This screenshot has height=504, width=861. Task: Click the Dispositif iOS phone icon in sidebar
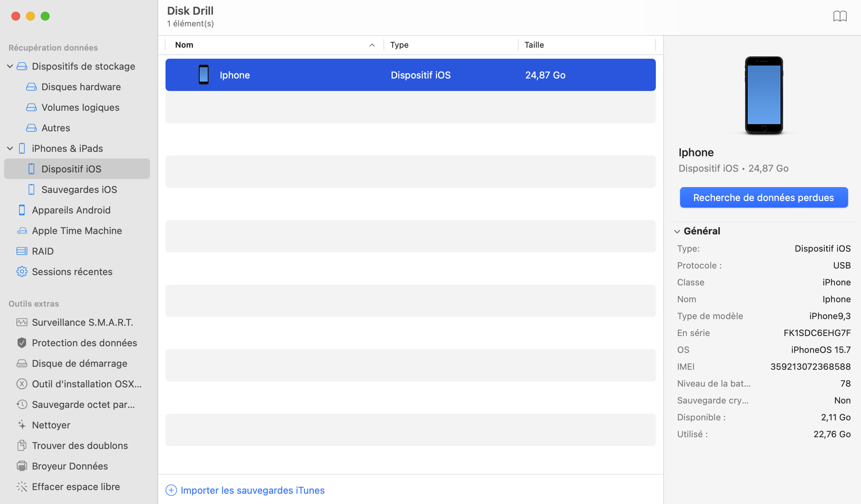point(32,169)
